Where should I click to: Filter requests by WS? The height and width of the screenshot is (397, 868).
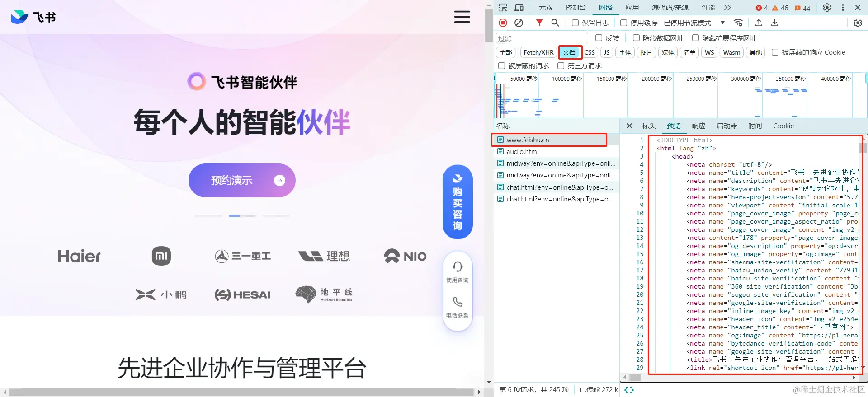[709, 52]
